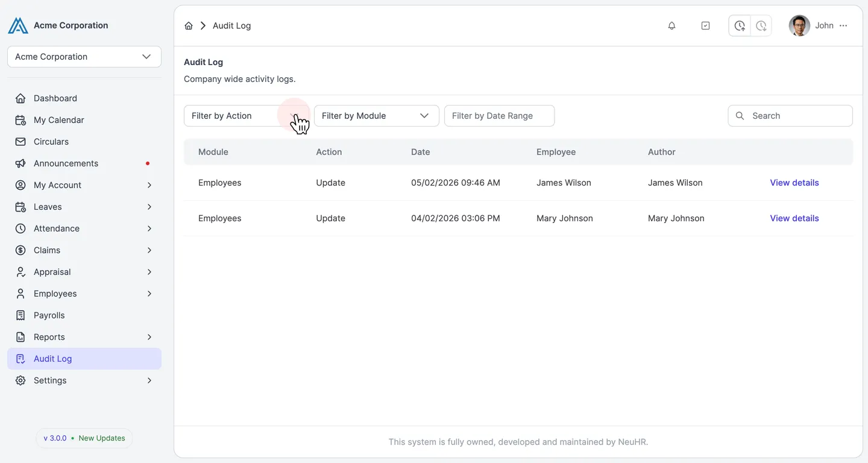Click into the Search input field
This screenshot has height=463, width=868.
point(790,116)
